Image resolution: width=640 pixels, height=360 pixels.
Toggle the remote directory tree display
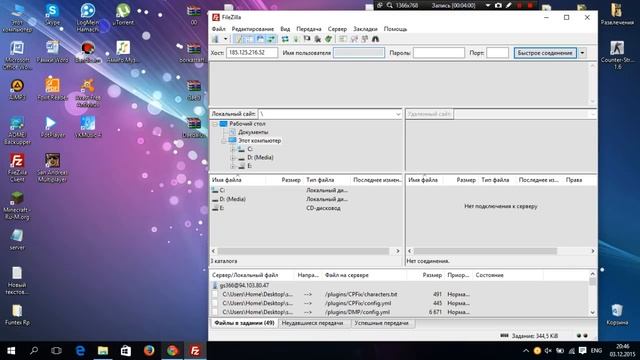coord(260,39)
